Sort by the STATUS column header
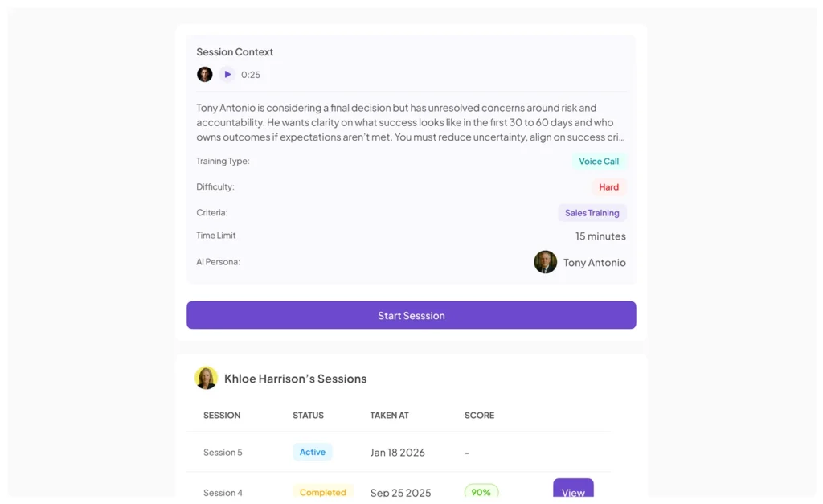This screenshot has height=504, width=823. coord(308,416)
